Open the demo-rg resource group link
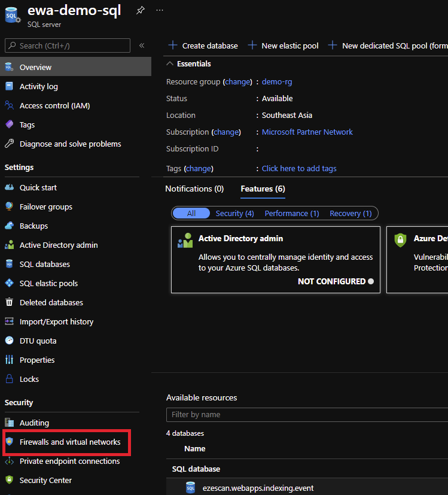 pyautogui.click(x=277, y=81)
